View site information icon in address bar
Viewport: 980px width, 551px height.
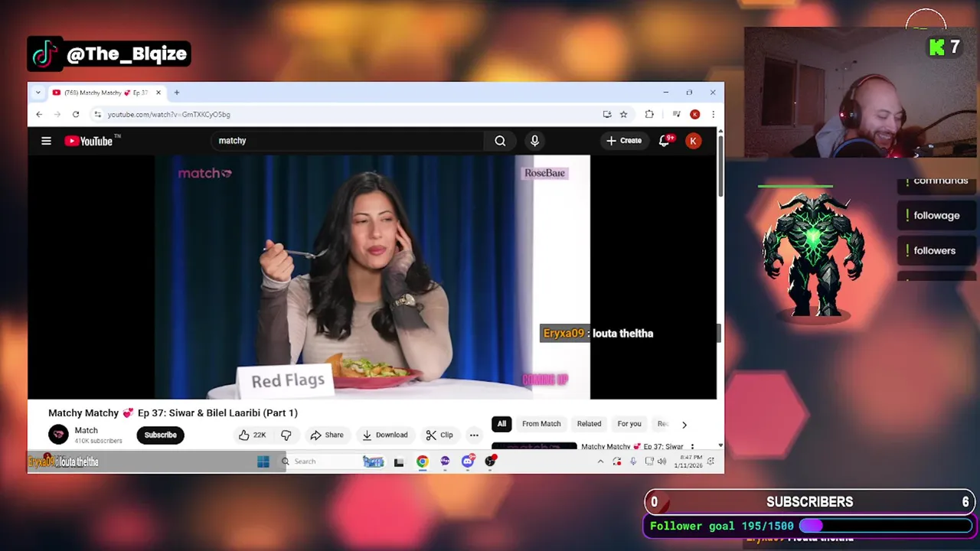(x=97, y=114)
